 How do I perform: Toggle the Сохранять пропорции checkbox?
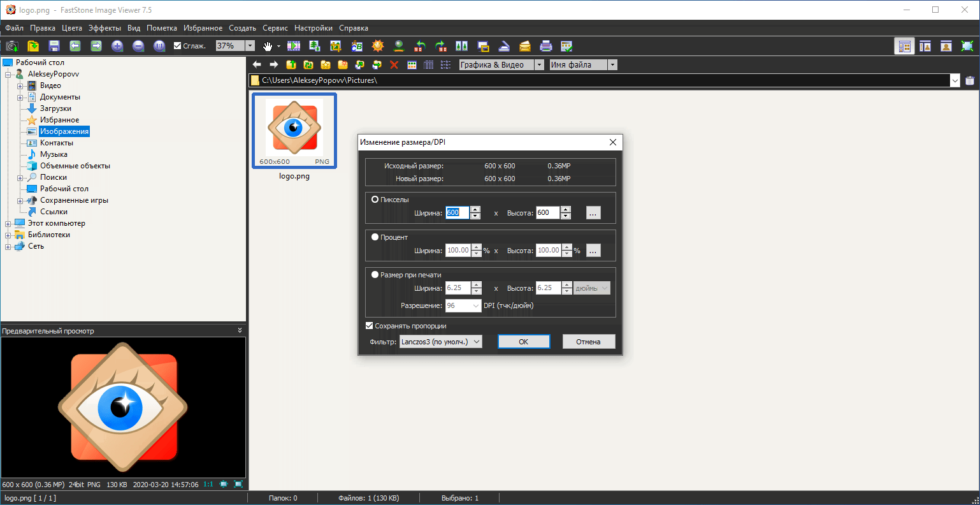tap(369, 326)
